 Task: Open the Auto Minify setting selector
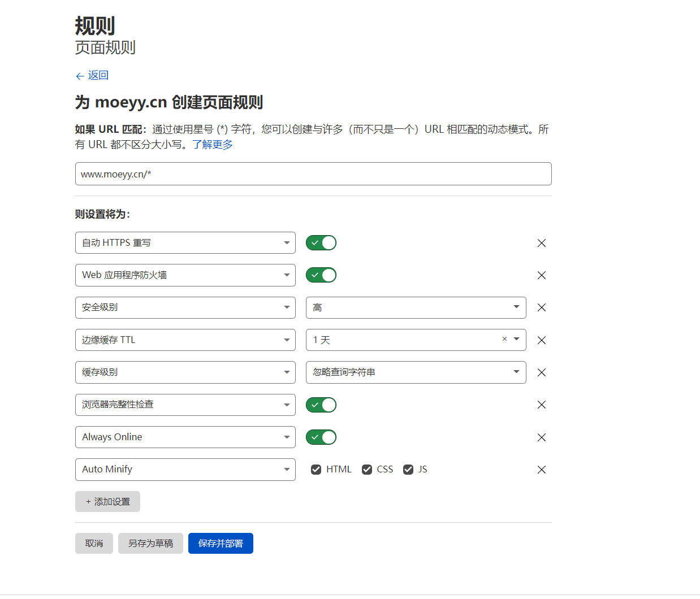(x=185, y=470)
